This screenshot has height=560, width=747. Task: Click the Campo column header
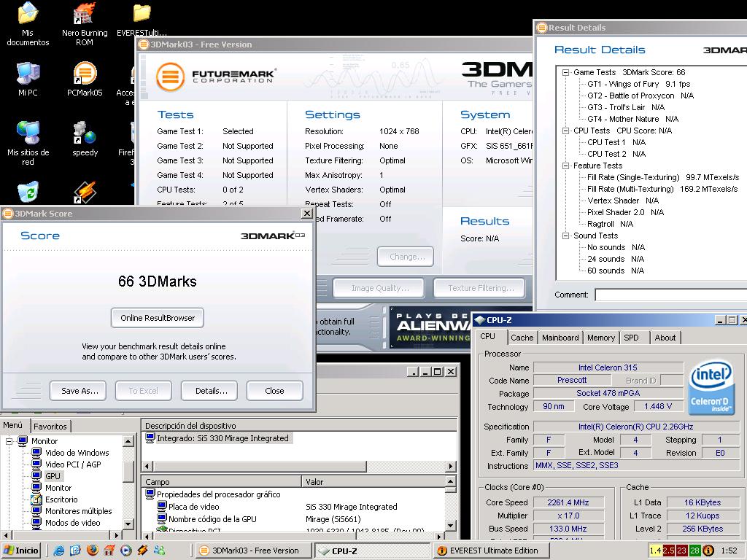(x=222, y=482)
